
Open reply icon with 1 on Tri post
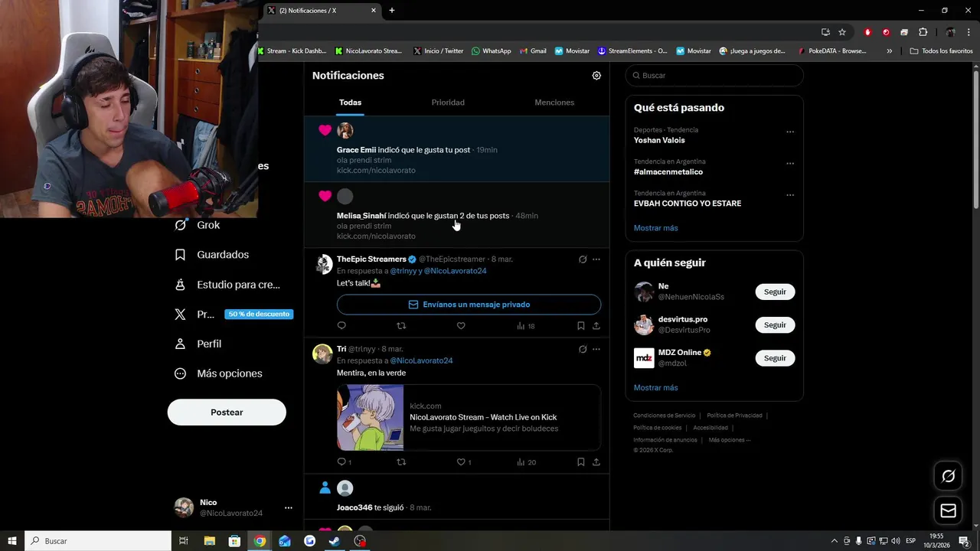click(x=344, y=462)
